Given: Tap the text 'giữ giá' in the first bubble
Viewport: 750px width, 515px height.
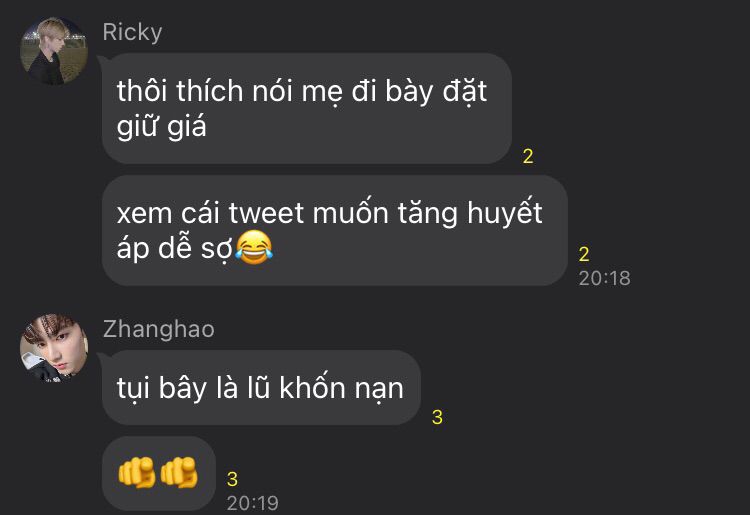Looking at the screenshot, I should click(162, 127).
